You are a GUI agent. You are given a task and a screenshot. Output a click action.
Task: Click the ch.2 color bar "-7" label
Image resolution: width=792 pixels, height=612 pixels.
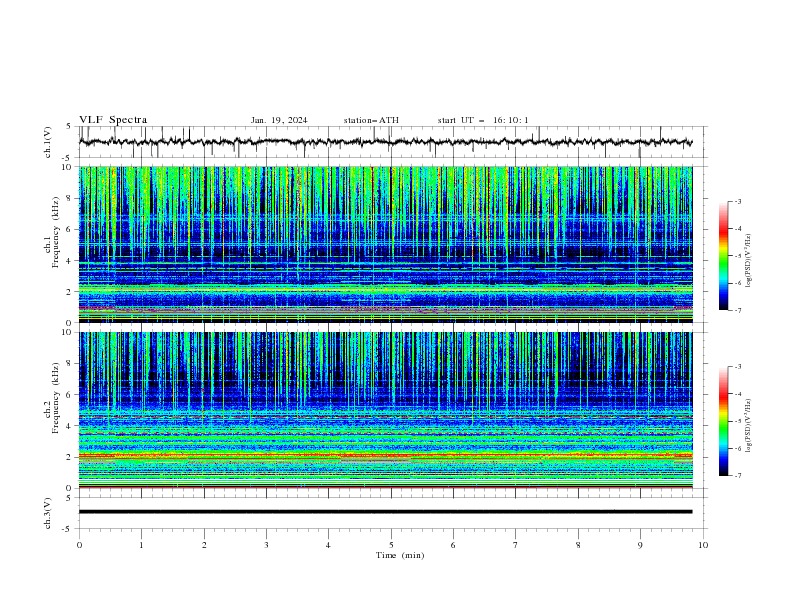click(x=738, y=475)
